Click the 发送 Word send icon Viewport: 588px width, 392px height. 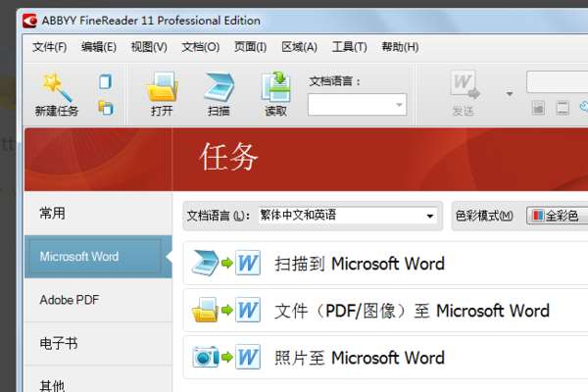pyautogui.click(x=465, y=85)
